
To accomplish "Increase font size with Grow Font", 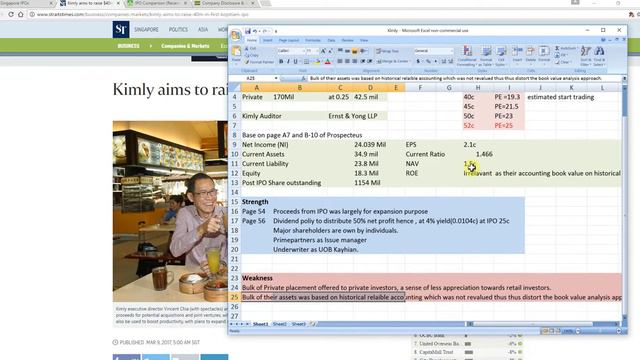I will point(323,51).
